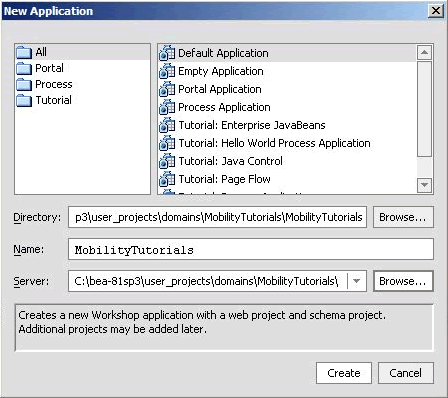Select the Process category folder icon
The width and height of the screenshot is (448, 398).
point(24,84)
